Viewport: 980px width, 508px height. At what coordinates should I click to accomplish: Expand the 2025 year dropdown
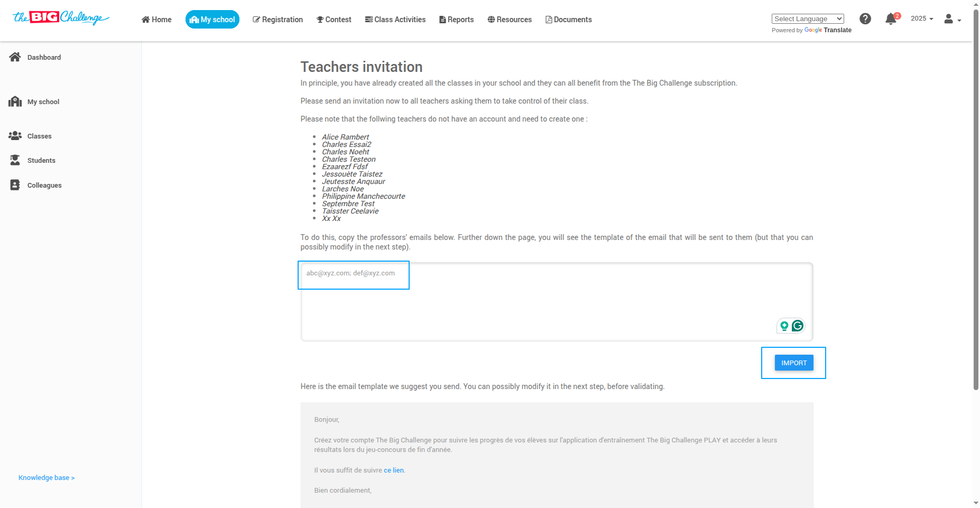pos(921,19)
